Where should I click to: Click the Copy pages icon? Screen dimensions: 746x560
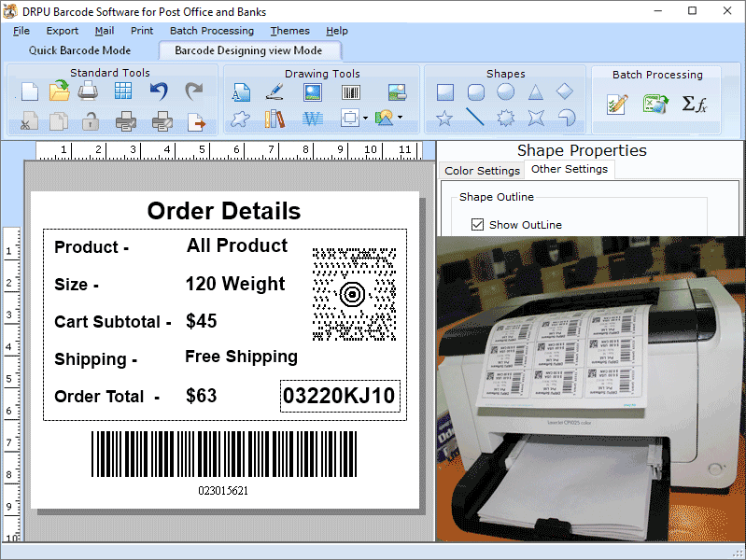(x=59, y=121)
